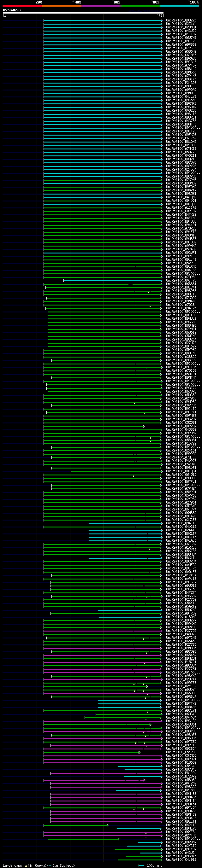The image size is (202, 868).
Task: Open the UniRef100_B2BMQ1 entry
Action: [181, 27]
